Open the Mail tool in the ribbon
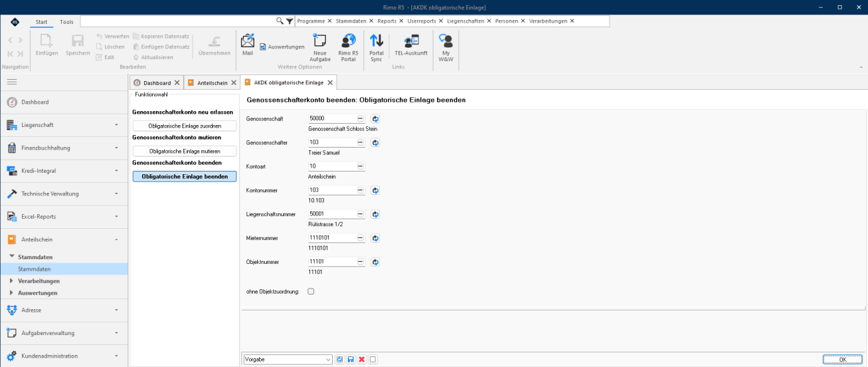This screenshot has width=868, height=367. (x=248, y=45)
